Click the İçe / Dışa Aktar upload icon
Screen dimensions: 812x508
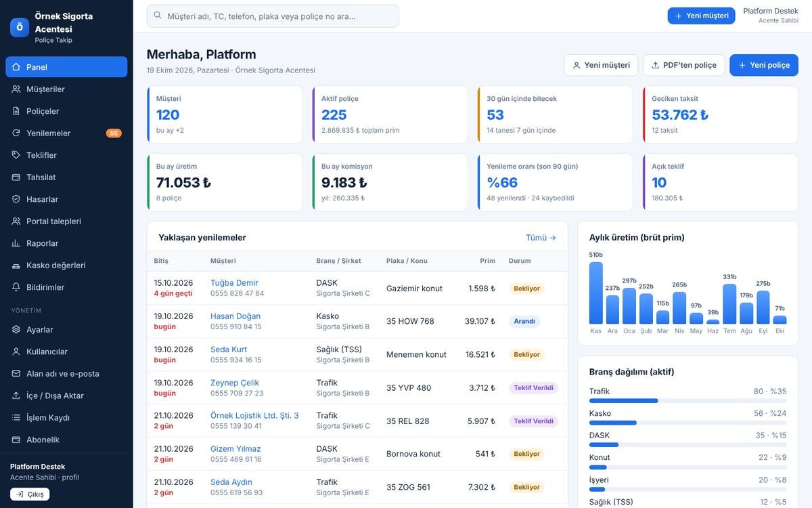(x=16, y=396)
